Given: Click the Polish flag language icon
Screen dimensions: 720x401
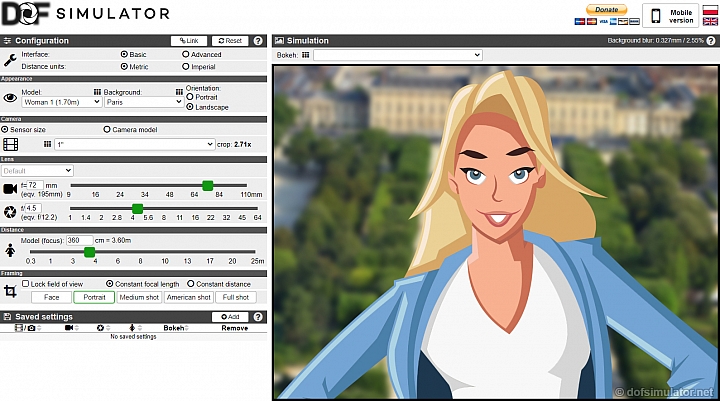Looking at the screenshot, I should click(x=710, y=10).
